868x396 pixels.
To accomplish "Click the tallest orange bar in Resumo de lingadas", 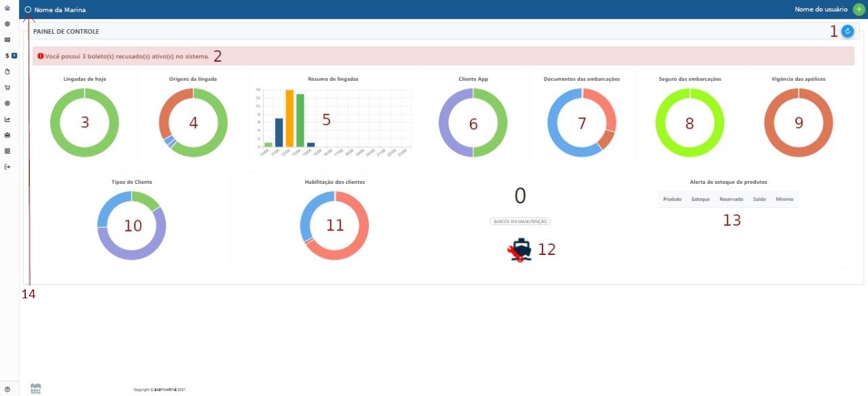I will 289,118.
